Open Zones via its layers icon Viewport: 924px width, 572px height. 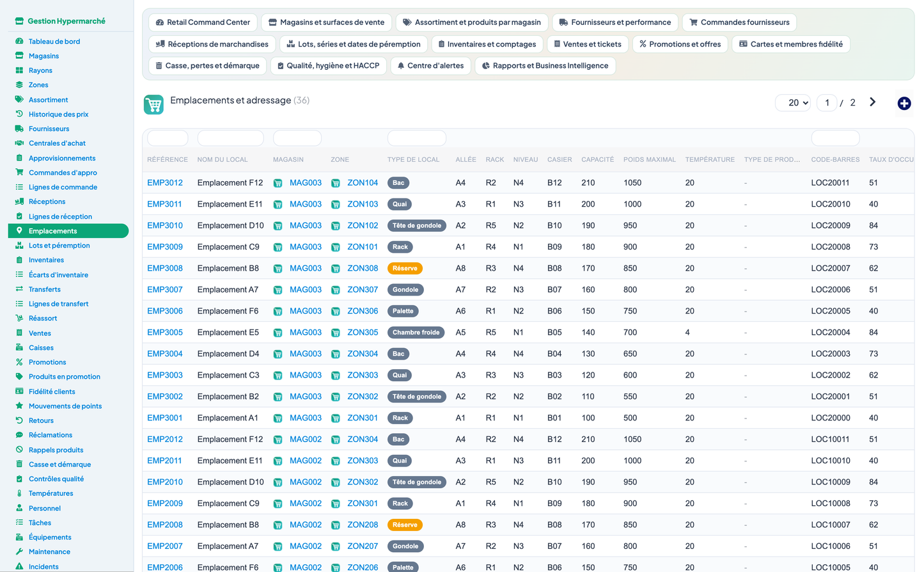19,84
